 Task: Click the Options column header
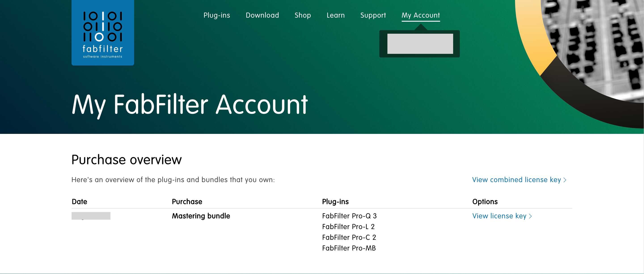tap(485, 202)
